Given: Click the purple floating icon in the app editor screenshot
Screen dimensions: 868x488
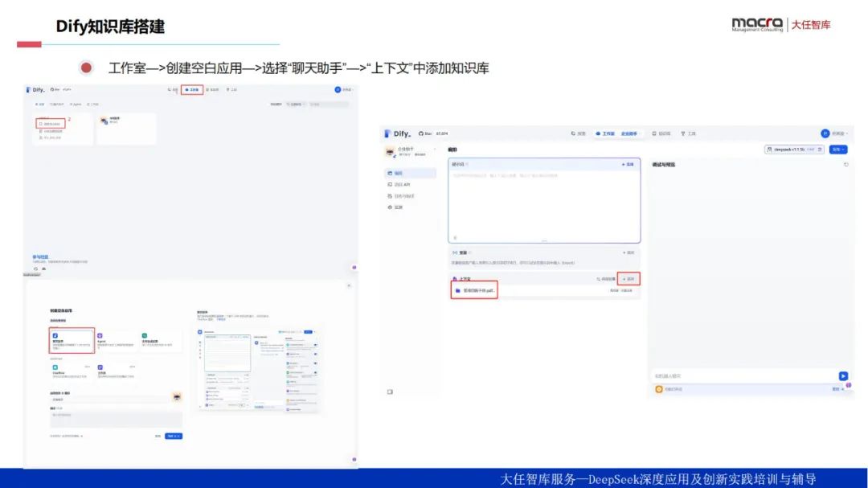Looking at the screenshot, I should [x=849, y=385].
